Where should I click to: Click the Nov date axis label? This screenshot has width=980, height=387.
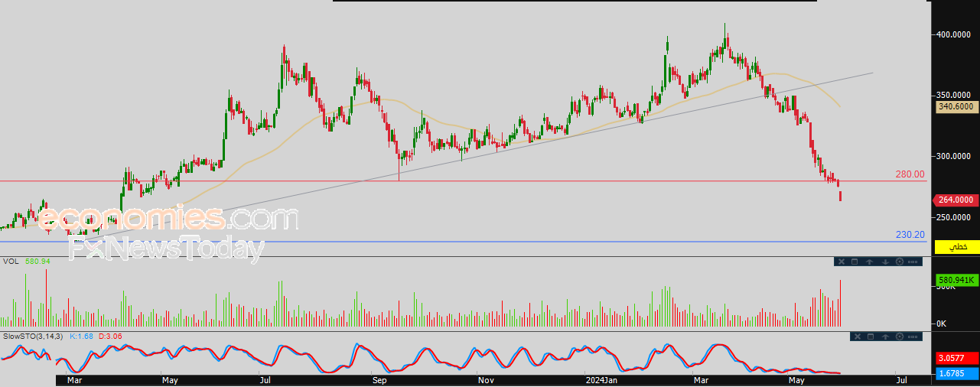point(485,379)
